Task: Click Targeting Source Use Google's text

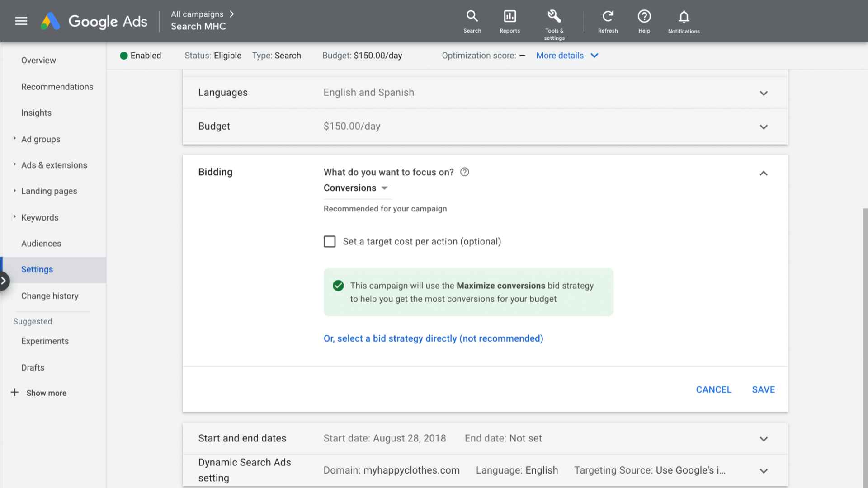Action: [x=650, y=470]
